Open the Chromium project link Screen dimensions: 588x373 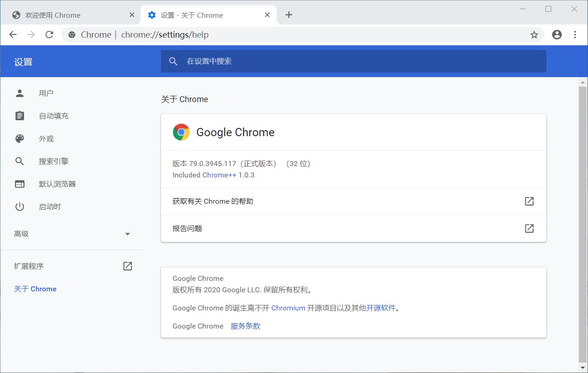click(x=288, y=308)
